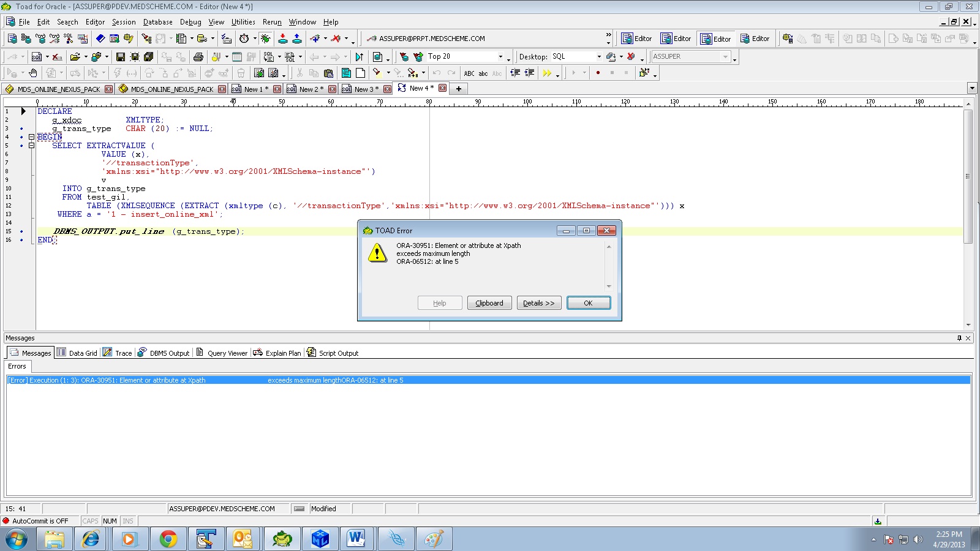
Task: Open Google Chrome from the taskbar
Action: point(168,539)
